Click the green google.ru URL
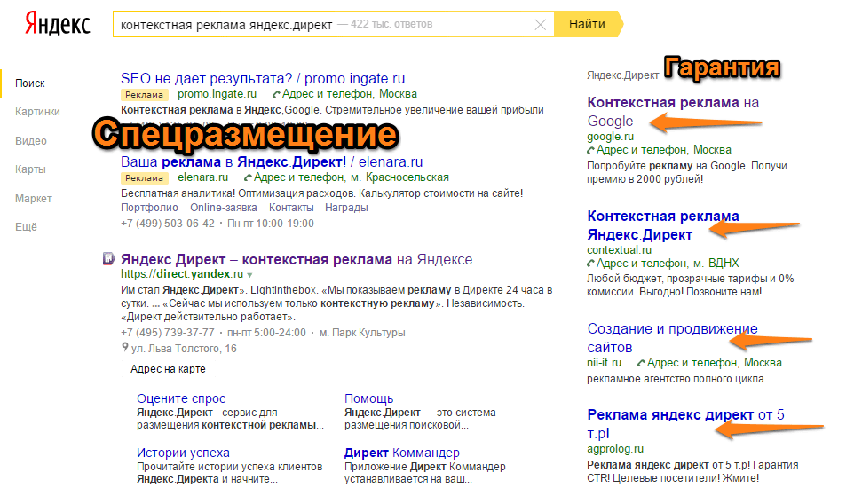 tap(610, 137)
